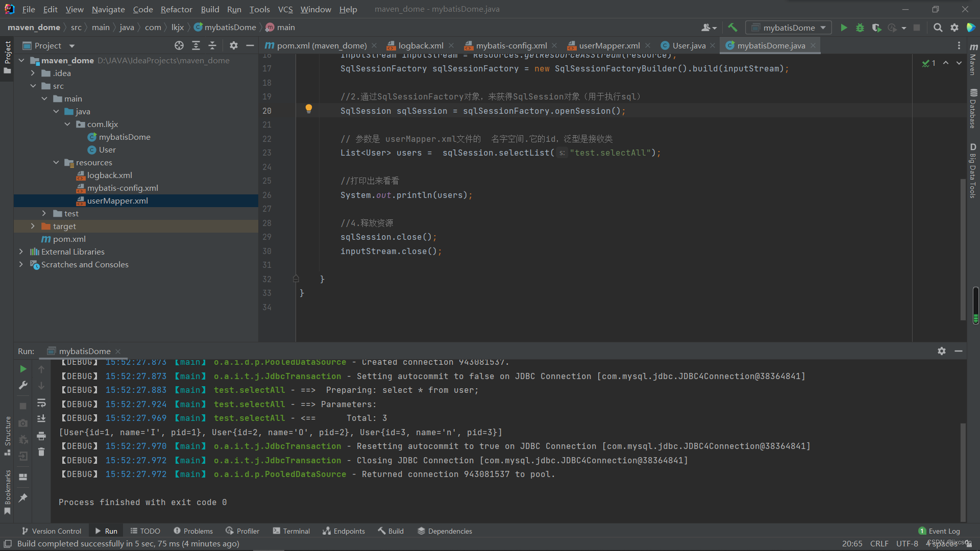The width and height of the screenshot is (980, 551).
Task: Expand External Libraries node
Action: tap(21, 252)
